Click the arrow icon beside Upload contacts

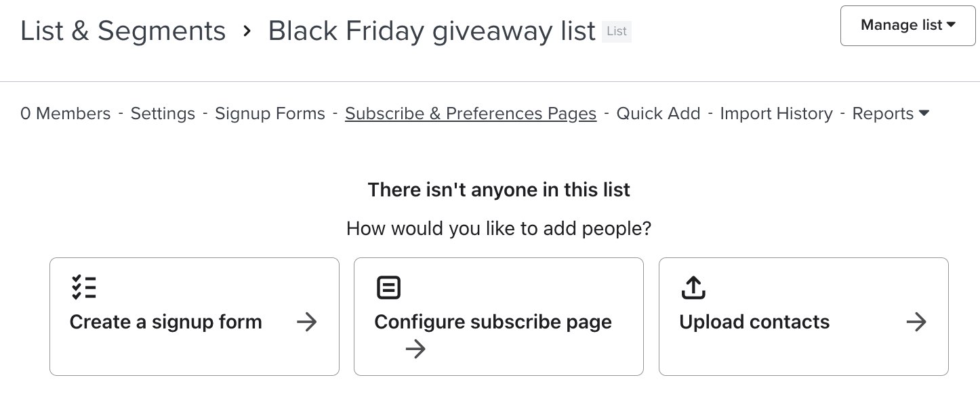pyautogui.click(x=916, y=322)
